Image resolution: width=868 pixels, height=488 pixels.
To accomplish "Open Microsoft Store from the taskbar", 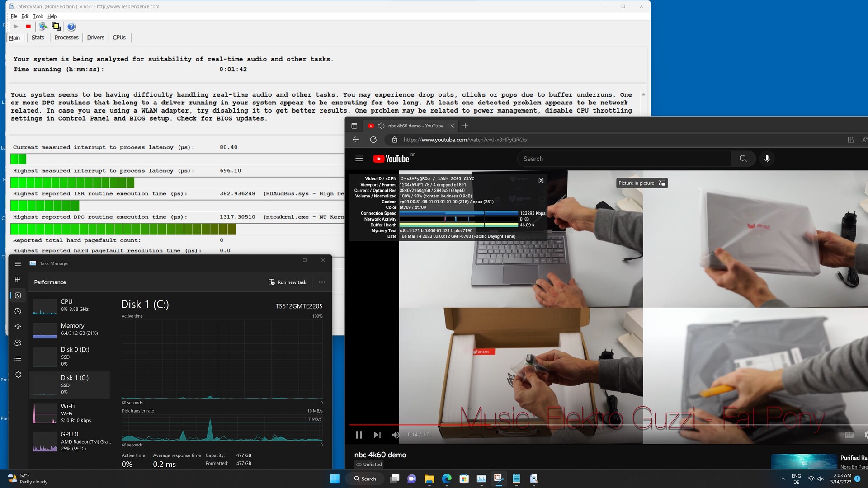I will [x=464, y=479].
